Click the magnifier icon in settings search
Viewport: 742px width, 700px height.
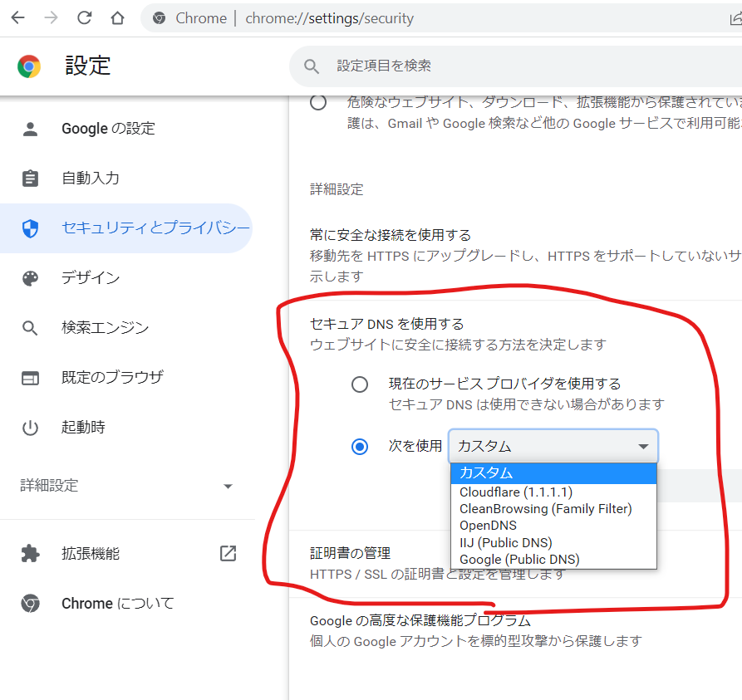[312, 66]
